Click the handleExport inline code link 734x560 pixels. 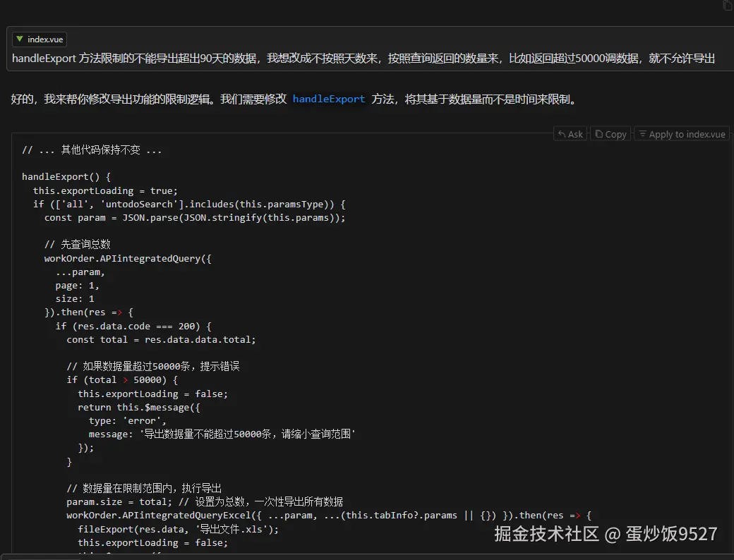pos(329,99)
